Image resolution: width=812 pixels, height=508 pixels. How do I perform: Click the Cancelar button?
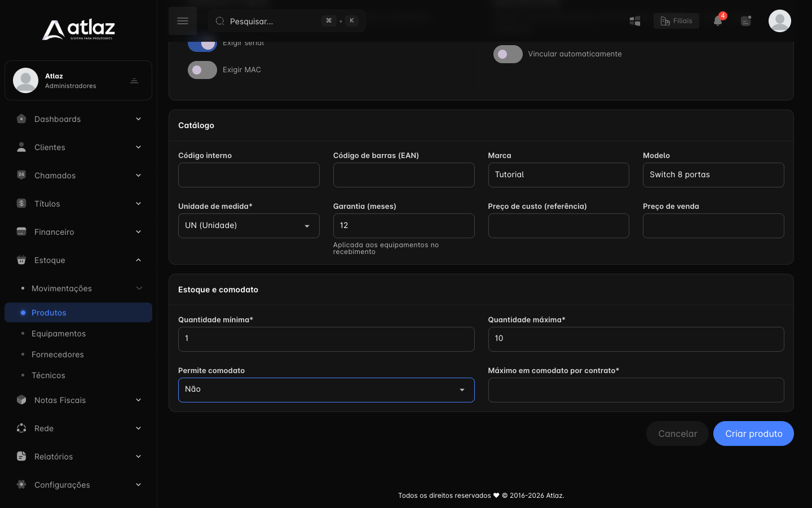tap(677, 433)
